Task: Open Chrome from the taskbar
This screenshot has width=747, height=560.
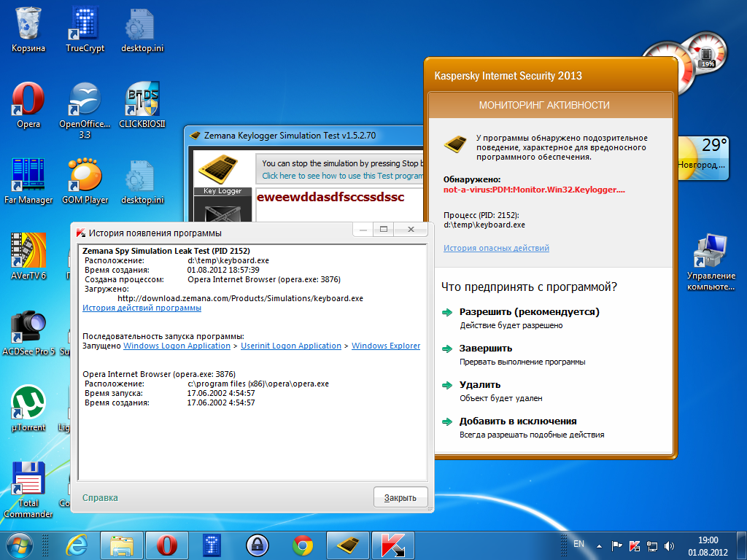Action: [x=303, y=545]
